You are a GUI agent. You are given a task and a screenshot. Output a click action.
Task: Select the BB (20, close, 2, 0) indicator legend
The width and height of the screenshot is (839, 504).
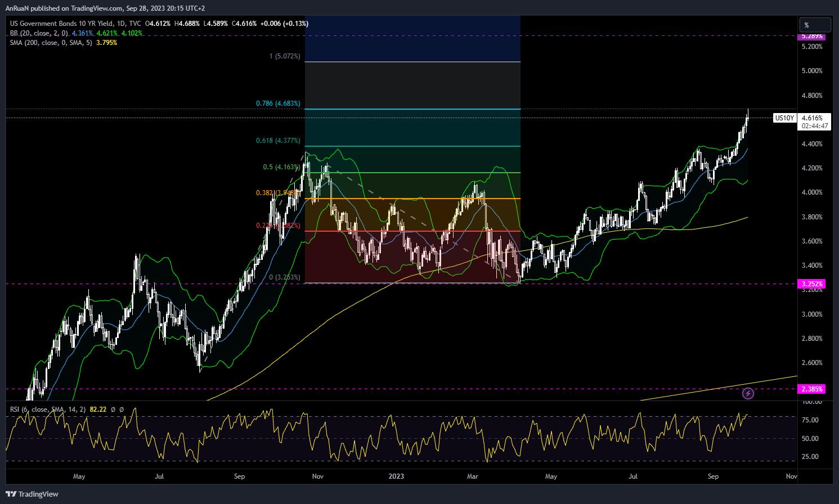(x=39, y=33)
